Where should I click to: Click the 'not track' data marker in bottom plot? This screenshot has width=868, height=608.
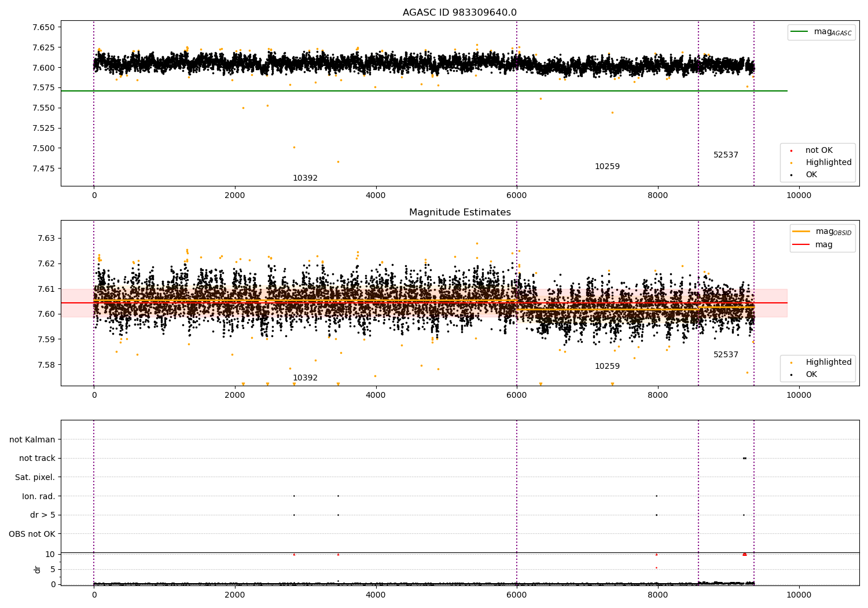click(x=745, y=459)
